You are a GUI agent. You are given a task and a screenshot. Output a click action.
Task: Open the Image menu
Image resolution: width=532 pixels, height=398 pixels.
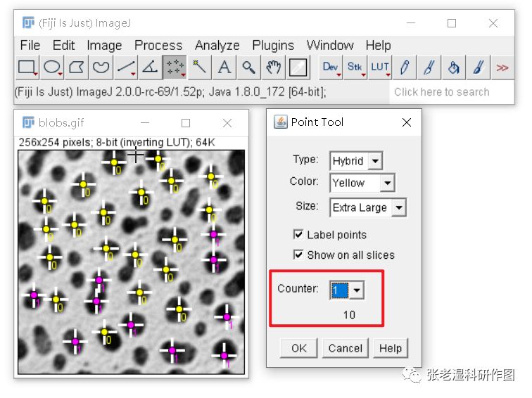(x=104, y=46)
